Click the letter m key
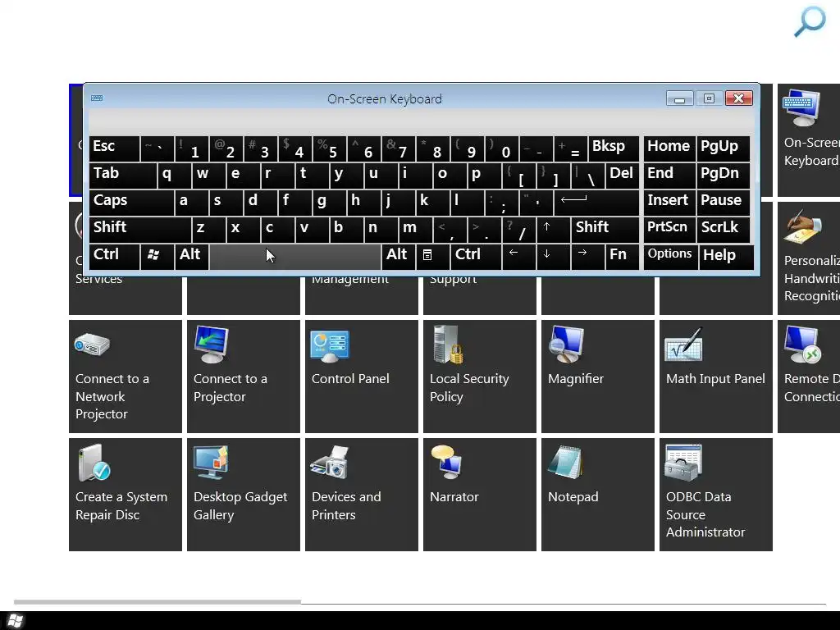 point(416,230)
